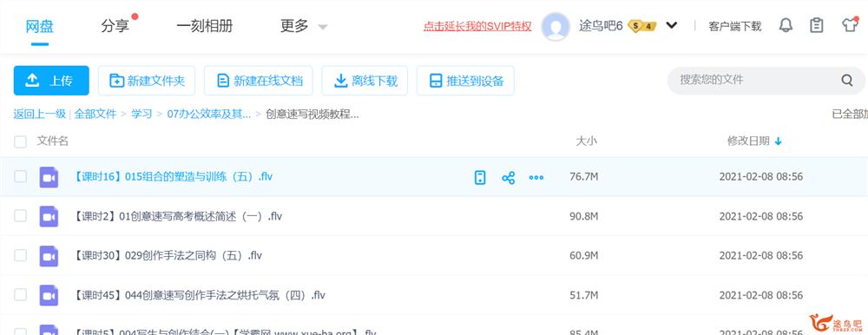Sort by 文件名 column header
This screenshot has width=868, height=335.
[53, 141]
